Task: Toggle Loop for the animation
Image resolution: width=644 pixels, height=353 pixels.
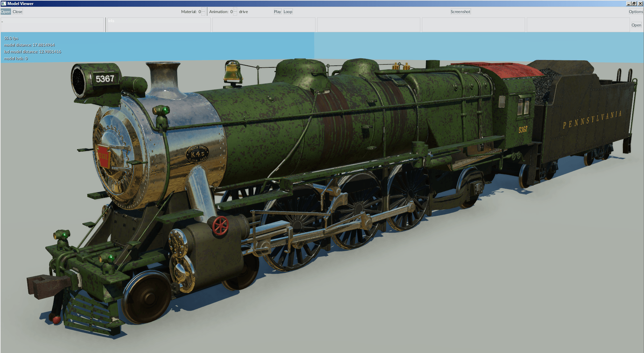Action: [x=288, y=12]
